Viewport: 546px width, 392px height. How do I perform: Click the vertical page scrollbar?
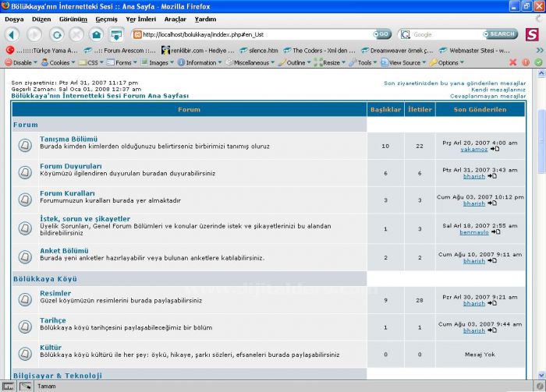pos(541,234)
